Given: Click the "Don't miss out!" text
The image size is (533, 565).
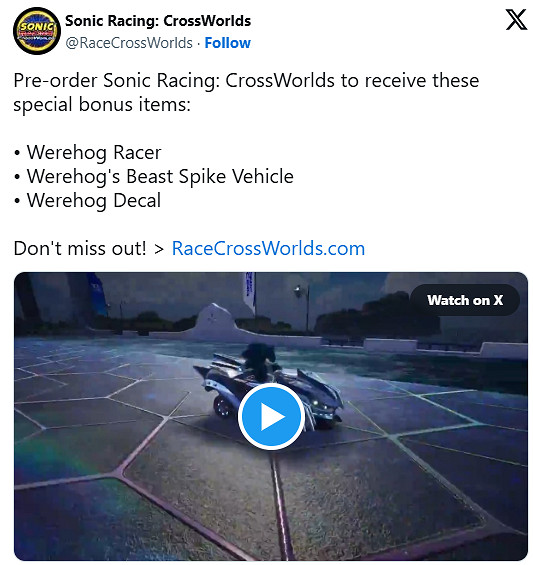Looking at the screenshot, I should tap(80, 248).
